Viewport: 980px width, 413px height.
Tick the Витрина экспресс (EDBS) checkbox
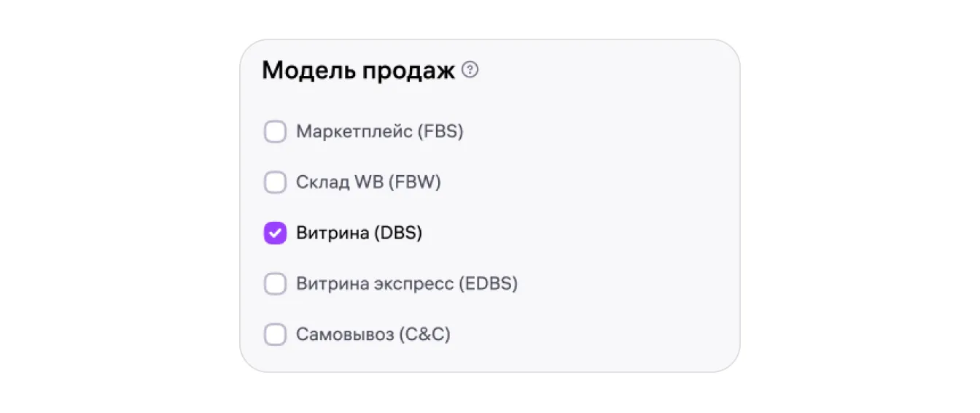coord(275,284)
